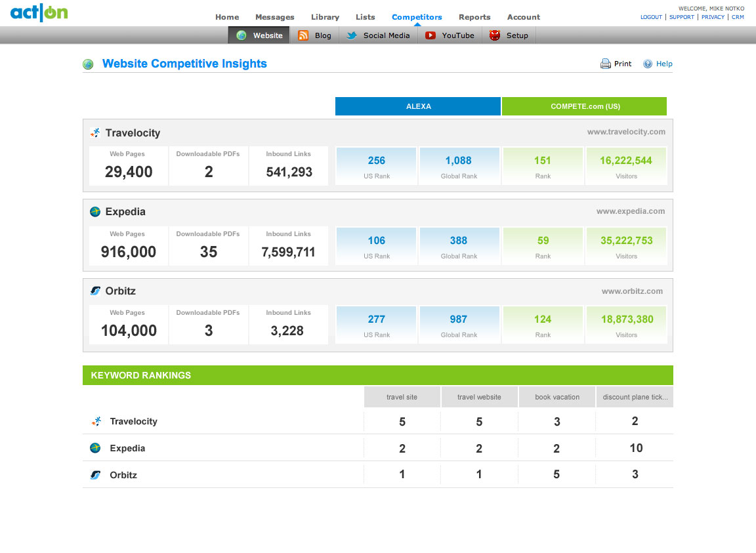Click the COMPETE.com (US) header button

[584, 106]
